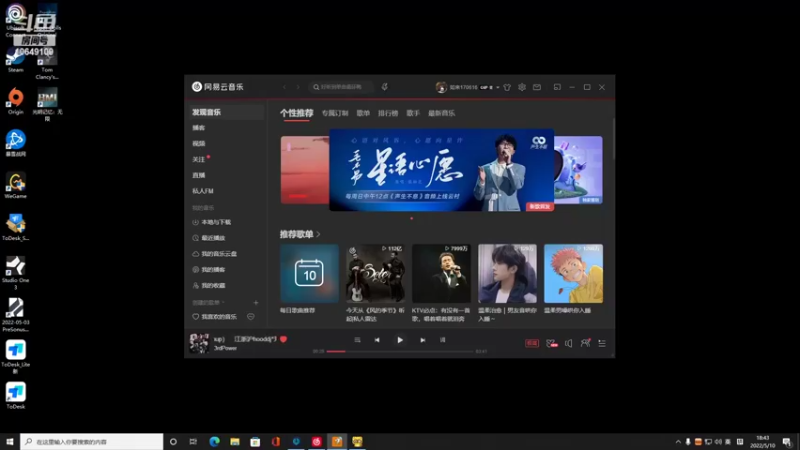Start heartbeat mode icon beside 我喜欢的音乐

tap(251, 317)
